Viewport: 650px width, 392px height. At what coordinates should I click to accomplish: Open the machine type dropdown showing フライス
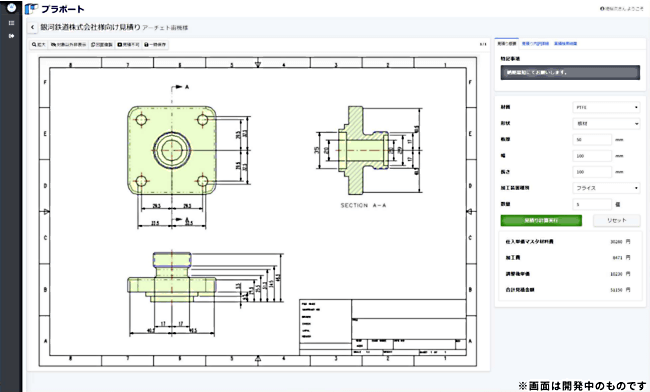(x=606, y=188)
